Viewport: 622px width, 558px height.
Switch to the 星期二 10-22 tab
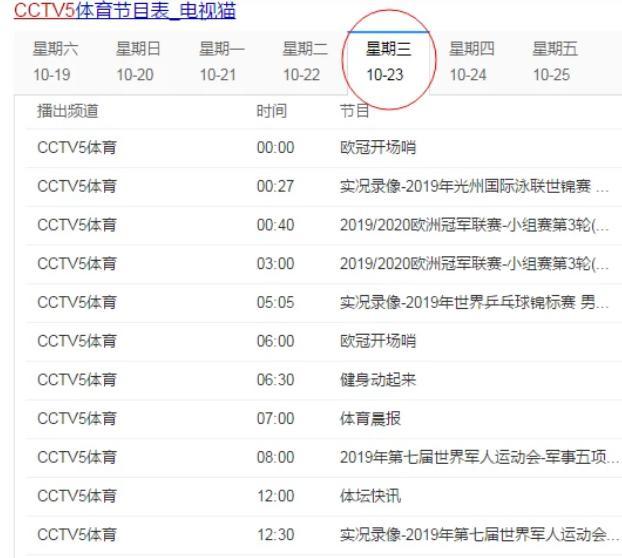point(305,62)
